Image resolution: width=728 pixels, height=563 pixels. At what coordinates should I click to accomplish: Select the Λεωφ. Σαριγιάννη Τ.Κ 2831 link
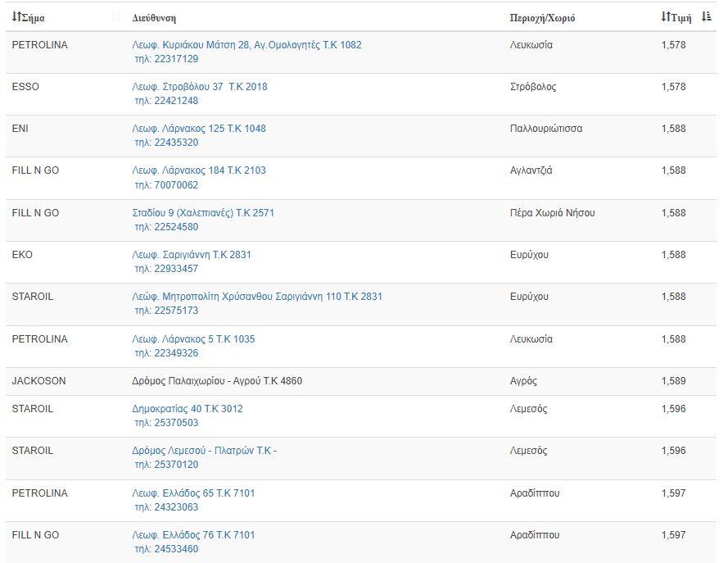[192, 255]
